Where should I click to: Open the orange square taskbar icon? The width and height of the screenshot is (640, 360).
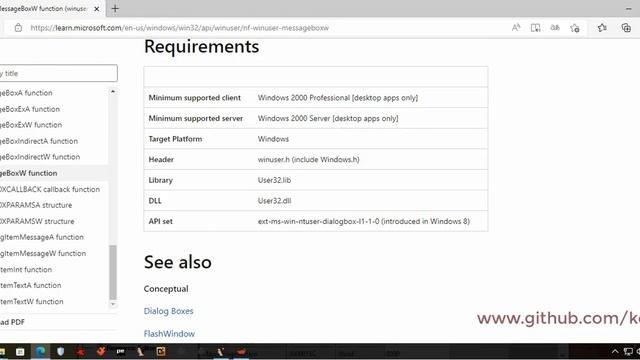160,351
